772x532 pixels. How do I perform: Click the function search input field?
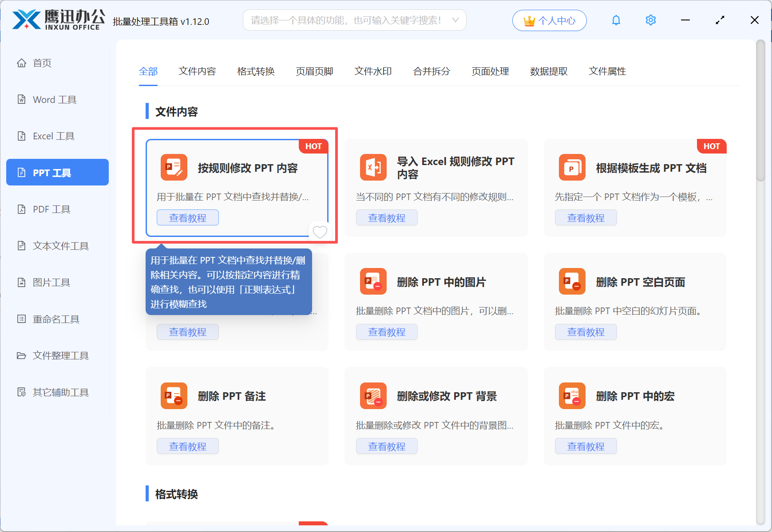click(346, 20)
